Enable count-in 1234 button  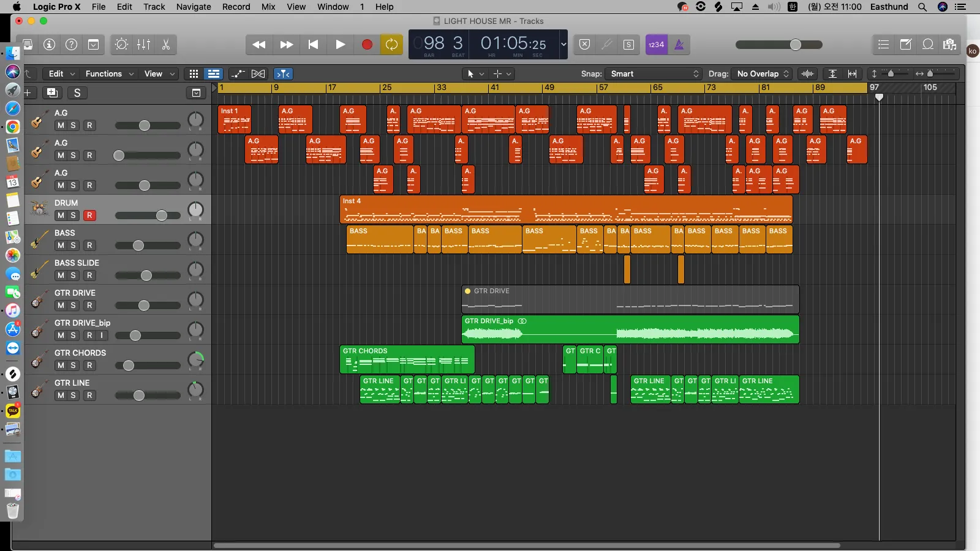(656, 45)
